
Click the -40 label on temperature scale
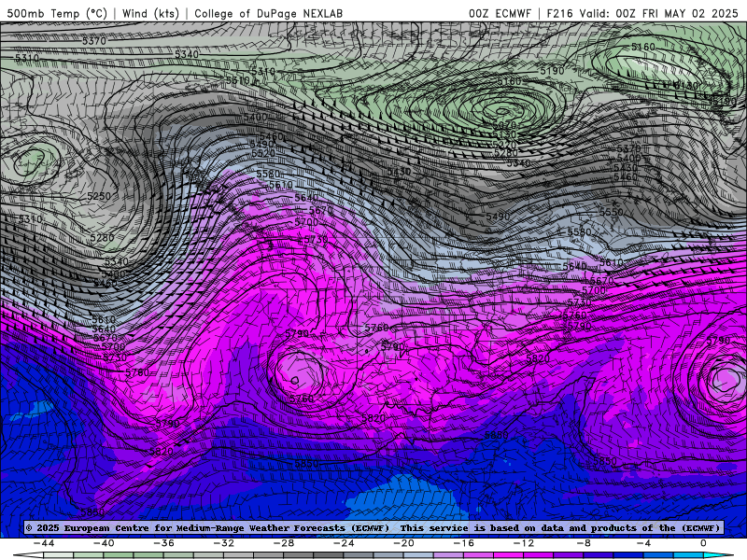pos(104,543)
